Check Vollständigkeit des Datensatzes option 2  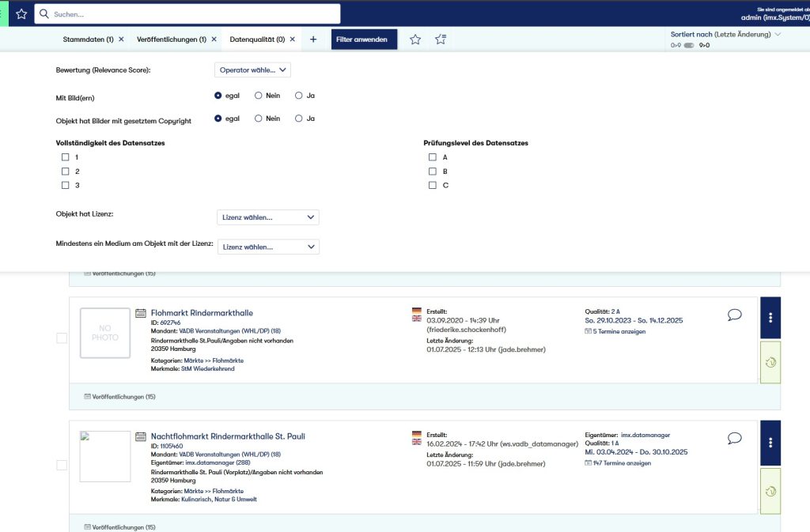coord(66,172)
